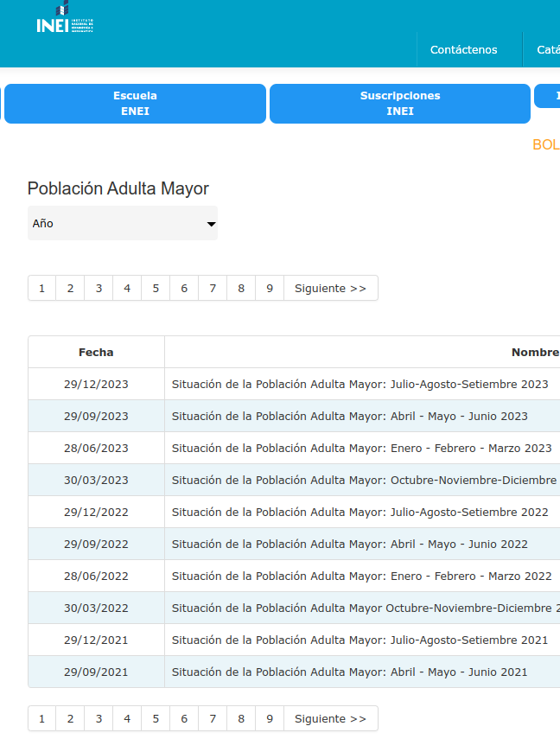560x739 pixels.
Task: Go to page 2 in top pagination
Action: coord(70,289)
